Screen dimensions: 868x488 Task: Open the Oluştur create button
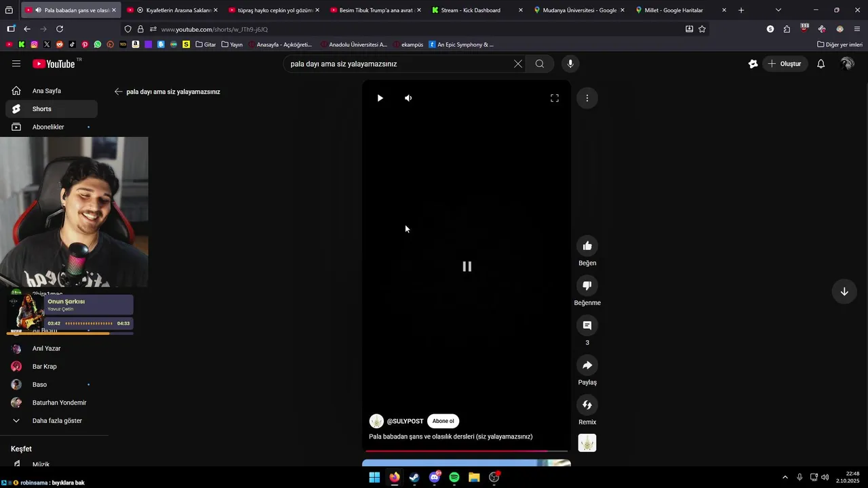pyautogui.click(x=785, y=64)
